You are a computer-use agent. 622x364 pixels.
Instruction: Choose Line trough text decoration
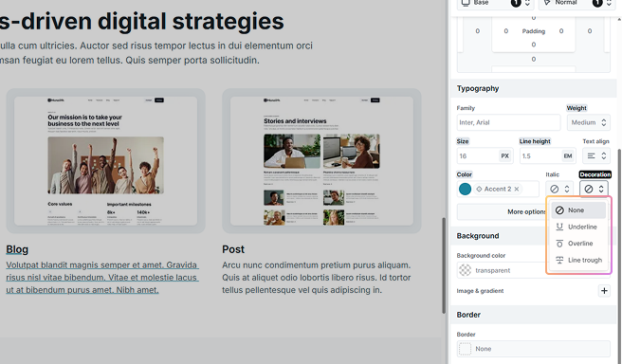pyautogui.click(x=578, y=260)
